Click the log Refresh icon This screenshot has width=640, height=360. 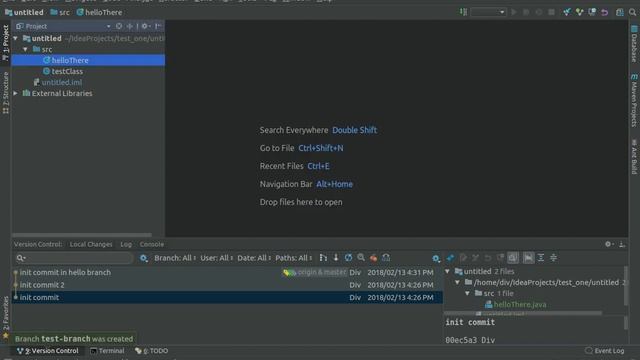[x=348, y=258]
